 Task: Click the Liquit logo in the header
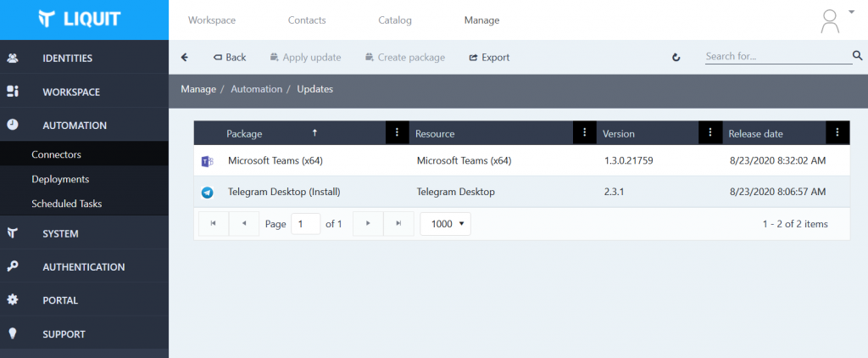point(79,19)
